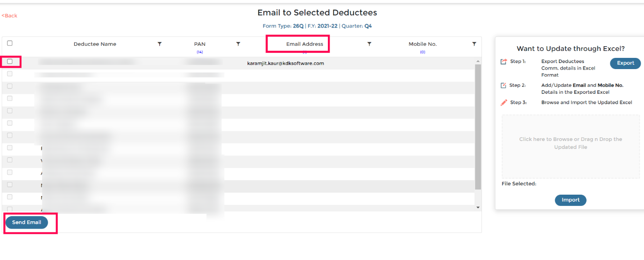Image resolution: width=644 pixels, height=260 pixels.
Task: Click the Deductee Name column header
Action: click(x=95, y=44)
